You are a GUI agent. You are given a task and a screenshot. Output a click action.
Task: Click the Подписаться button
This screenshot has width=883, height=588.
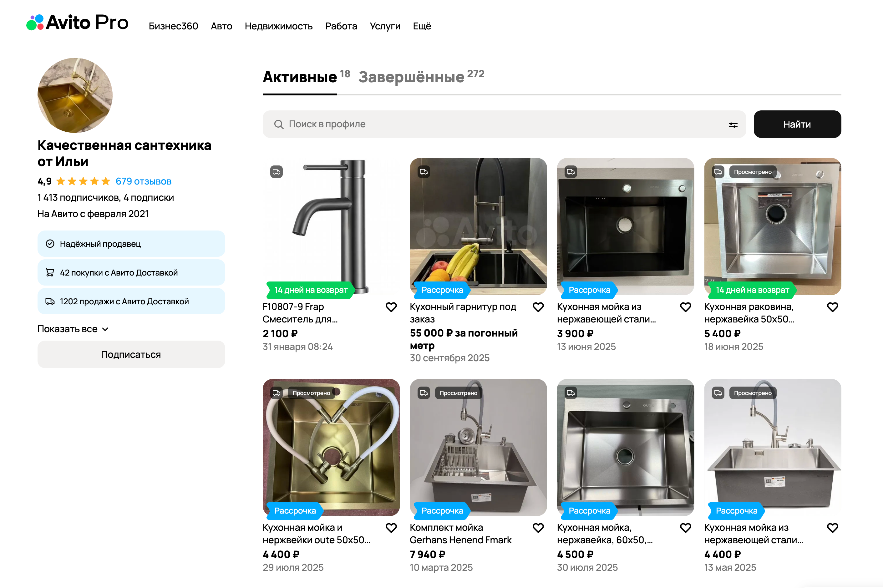[131, 354]
